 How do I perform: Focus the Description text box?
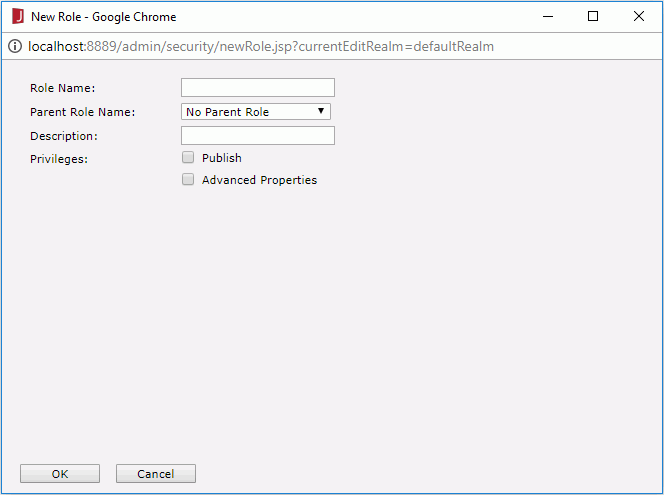(257, 136)
